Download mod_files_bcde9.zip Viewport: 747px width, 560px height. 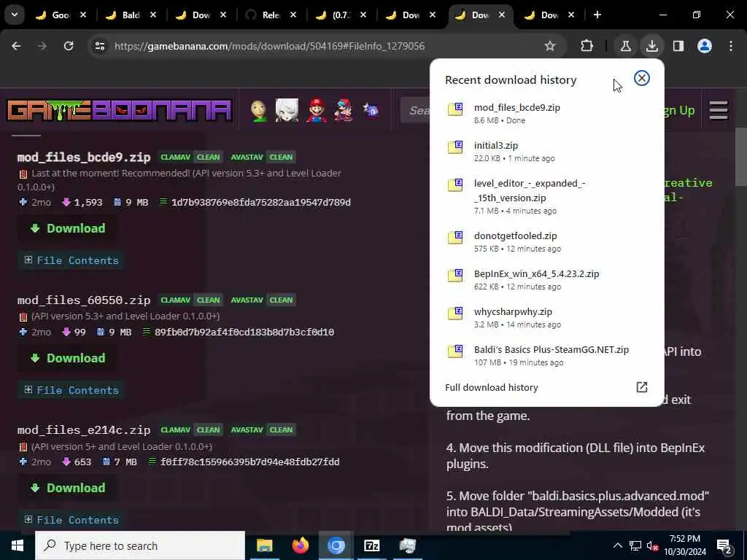68,228
